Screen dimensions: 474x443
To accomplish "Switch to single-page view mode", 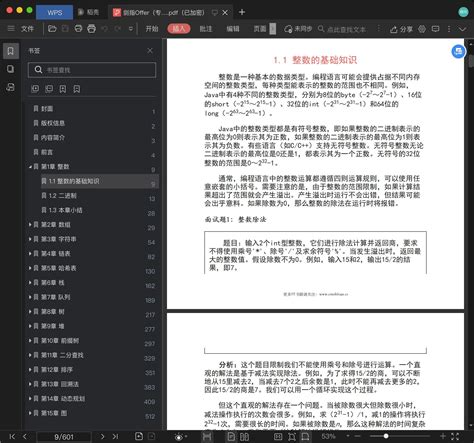I will coord(231,436).
